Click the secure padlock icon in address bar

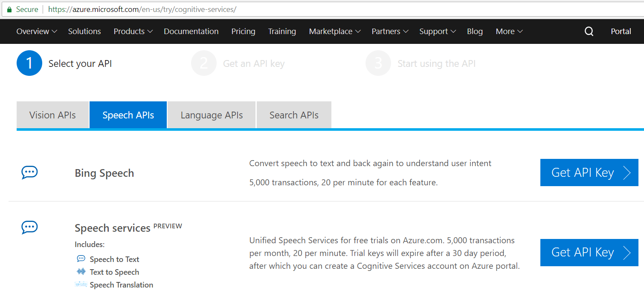[9, 9]
